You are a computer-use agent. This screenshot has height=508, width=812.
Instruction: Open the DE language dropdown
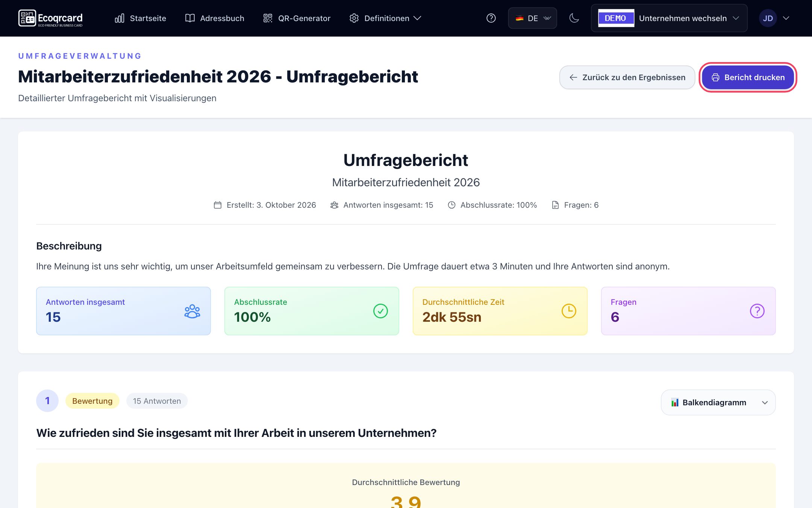532,18
